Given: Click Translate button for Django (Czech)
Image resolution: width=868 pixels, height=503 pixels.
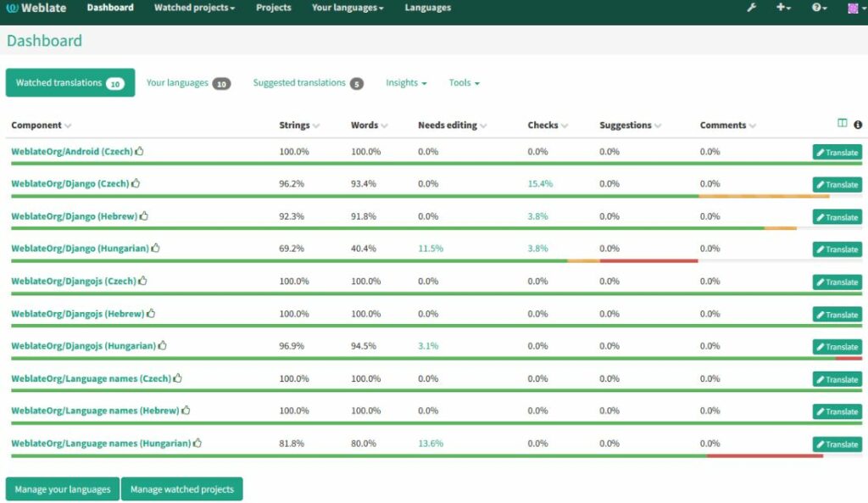Looking at the screenshot, I should click(837, 184).
